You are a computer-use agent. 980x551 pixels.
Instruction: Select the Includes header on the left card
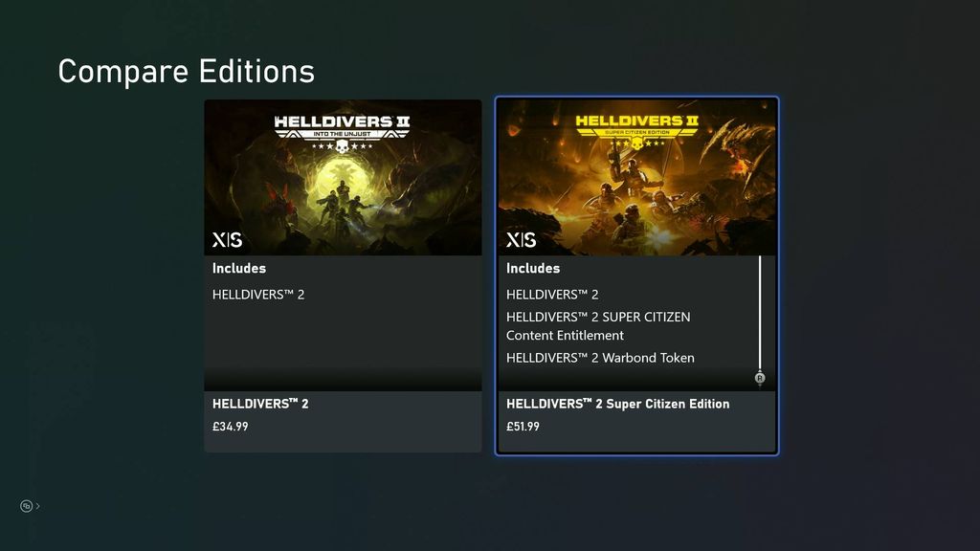tap(239, 269)
